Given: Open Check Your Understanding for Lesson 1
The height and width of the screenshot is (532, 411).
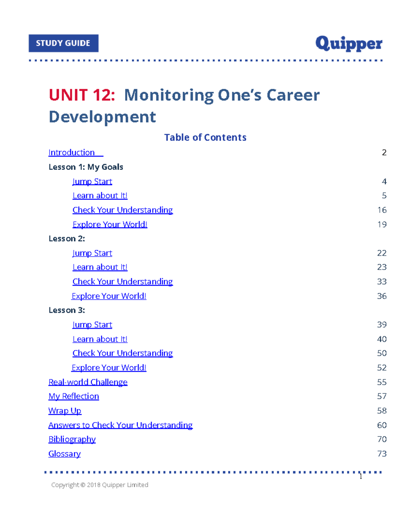Looking at the screenshot, I should coord(122,210).
